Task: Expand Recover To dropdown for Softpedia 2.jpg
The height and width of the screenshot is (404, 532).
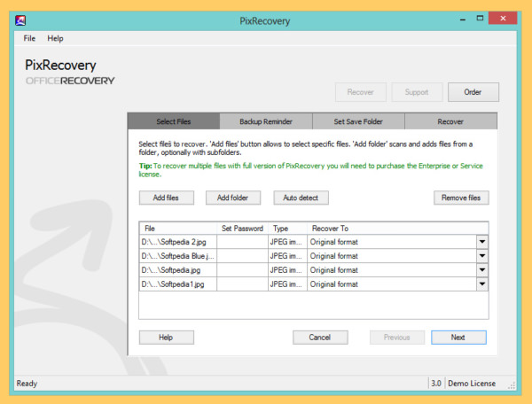Action: click(482, 242)
